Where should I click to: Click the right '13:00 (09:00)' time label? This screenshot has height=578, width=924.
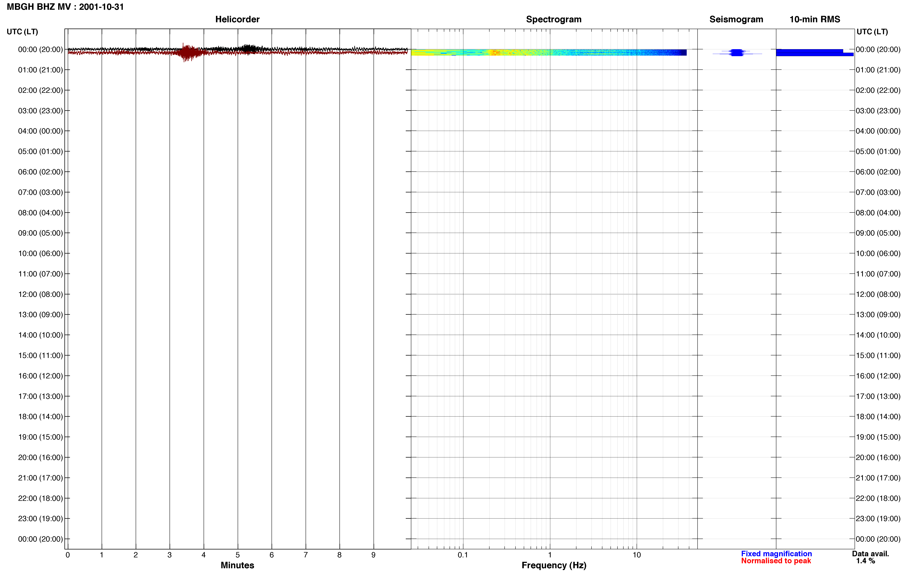pyautogui.click(x=878, y=315)
